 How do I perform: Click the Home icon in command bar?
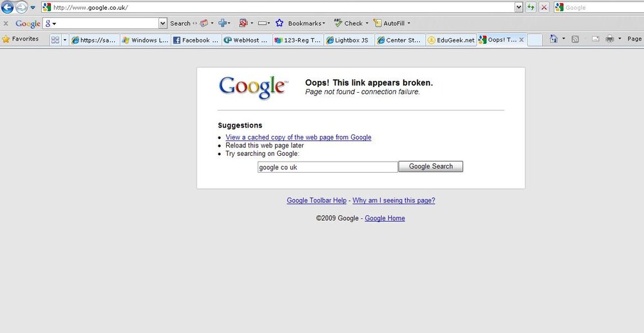click(x=554, y=39)
